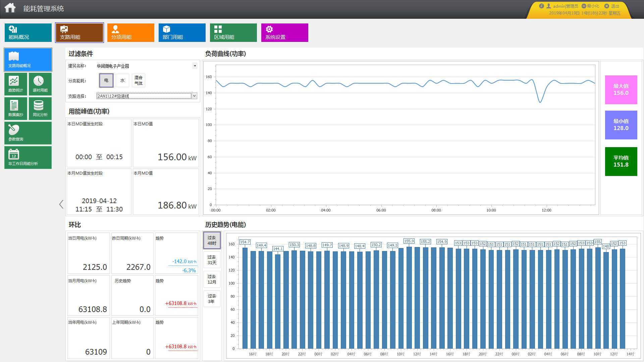
Task: Click the 155.9 bar label in history chart
Action: point(409,241)
